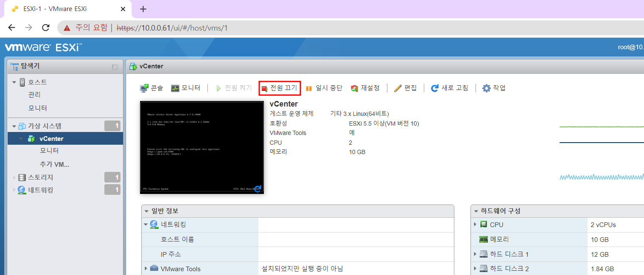Click the VMware ESXi logo
This screenshot has width=644, height=275.
[x=44, y=47]
